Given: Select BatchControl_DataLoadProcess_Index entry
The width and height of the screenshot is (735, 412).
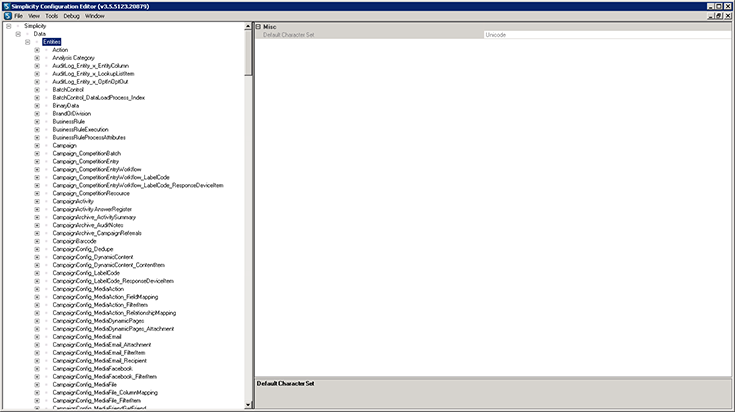Looking at the screenshot, I should [x=98, y=97].
